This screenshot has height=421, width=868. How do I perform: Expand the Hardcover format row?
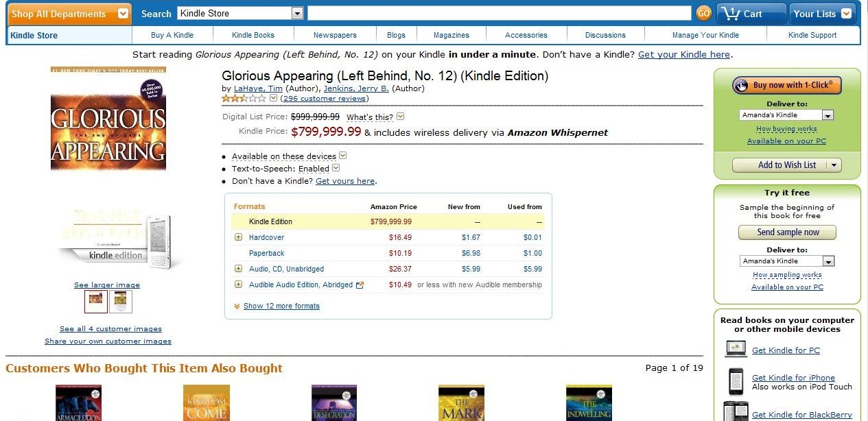click(238, 237)
